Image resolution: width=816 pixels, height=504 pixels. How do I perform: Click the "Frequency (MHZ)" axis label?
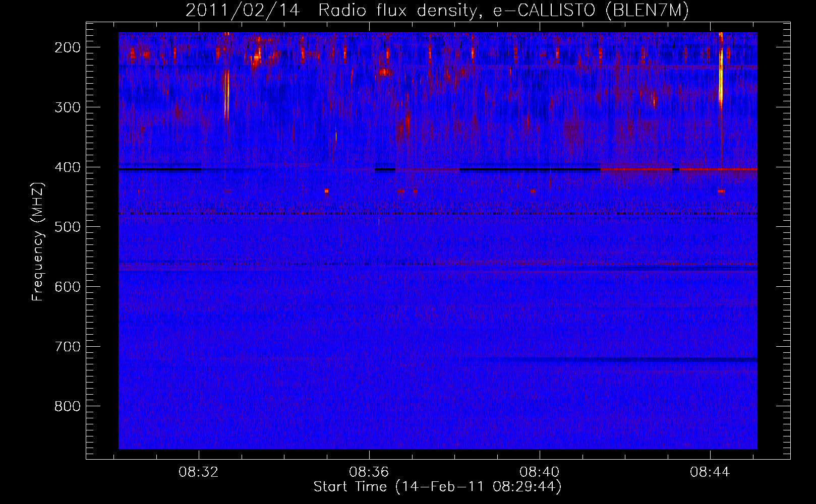click(38, 241)
